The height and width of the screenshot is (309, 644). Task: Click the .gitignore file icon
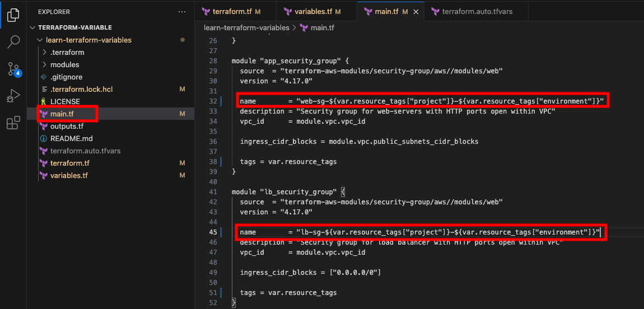coord(44,77)
